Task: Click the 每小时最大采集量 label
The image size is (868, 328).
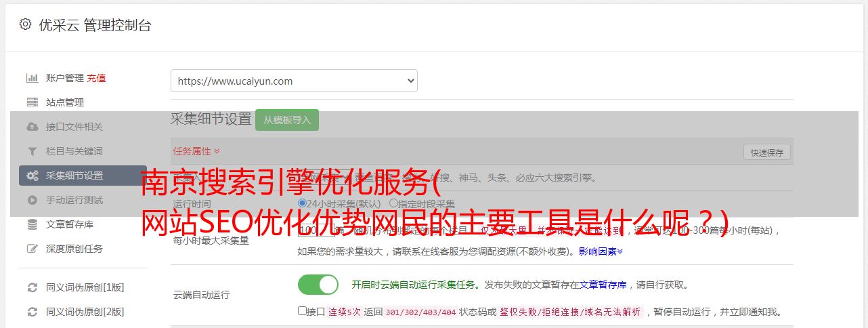Action: click(211, 240)
